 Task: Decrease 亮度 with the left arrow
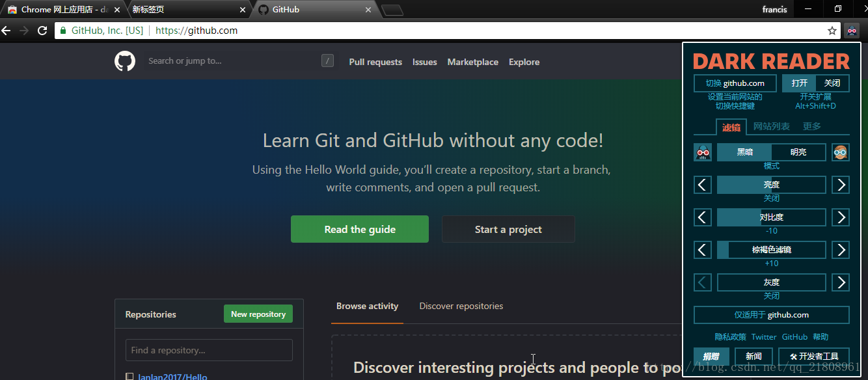tap(703, 185)
